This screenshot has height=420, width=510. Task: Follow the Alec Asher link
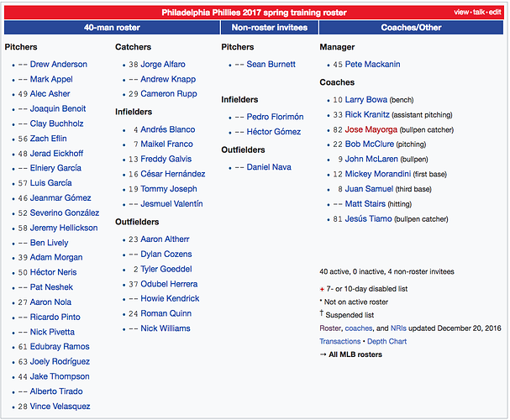50,94
